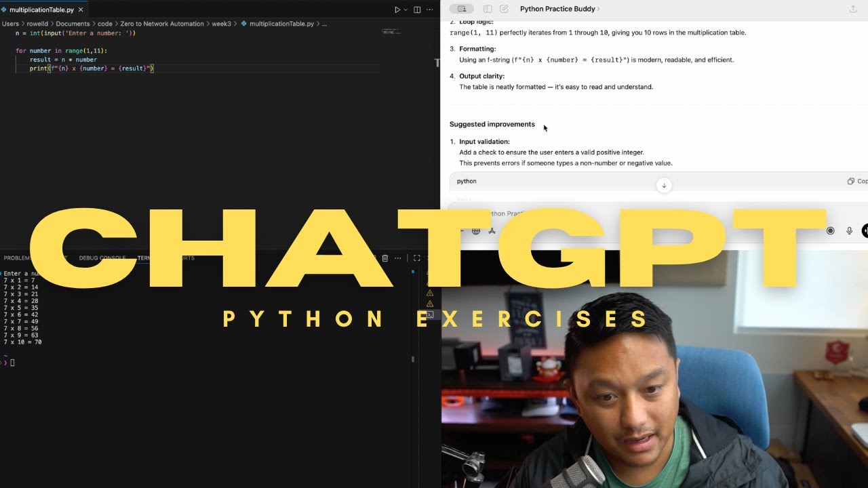Open the Documents breadcrumb segment

coord(73,24)
